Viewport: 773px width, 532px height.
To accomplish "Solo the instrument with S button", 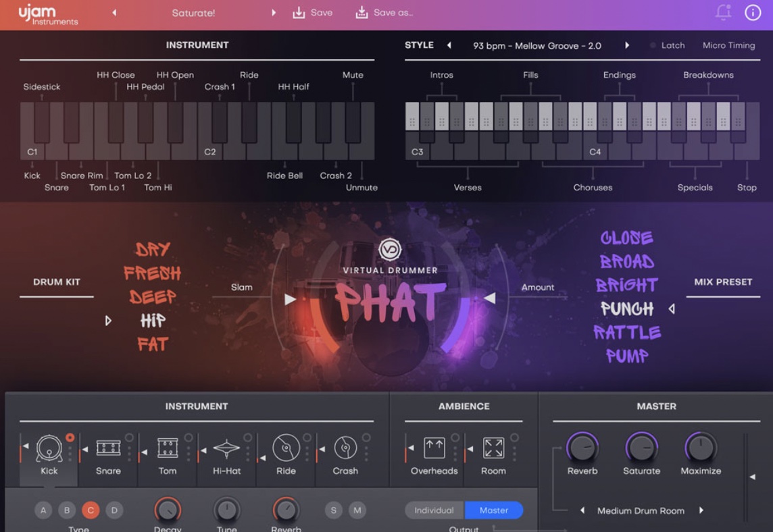I will [x=334, y=510].
